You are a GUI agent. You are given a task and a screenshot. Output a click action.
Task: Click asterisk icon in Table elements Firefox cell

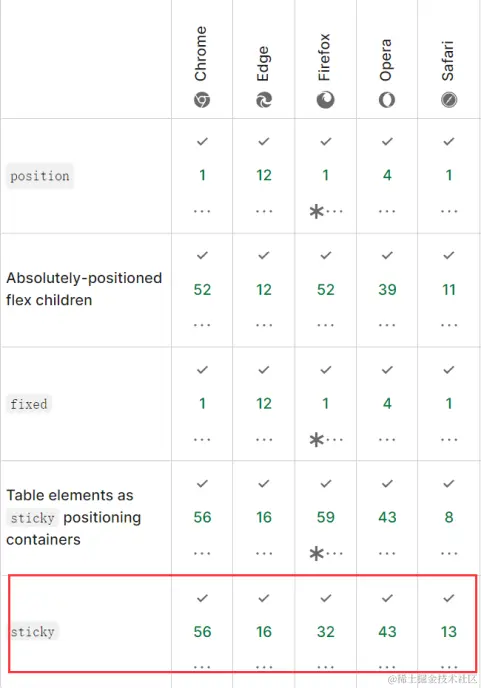point(316,553)
